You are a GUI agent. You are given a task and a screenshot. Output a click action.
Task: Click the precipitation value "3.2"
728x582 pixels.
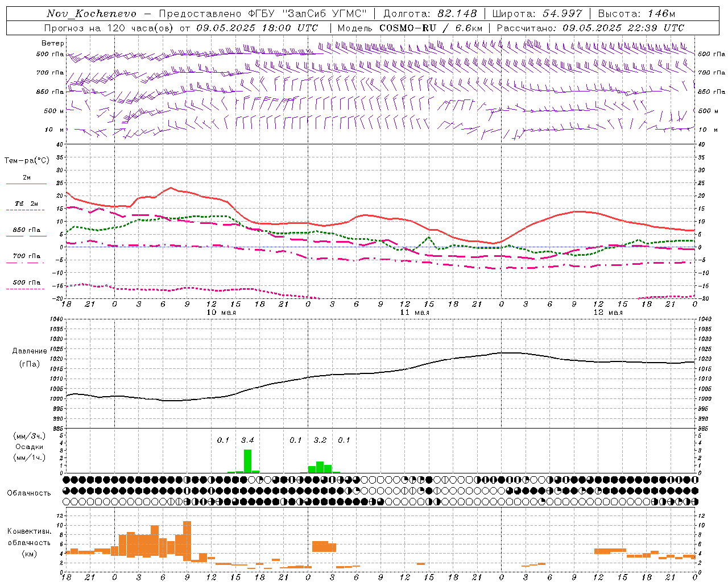320,440
